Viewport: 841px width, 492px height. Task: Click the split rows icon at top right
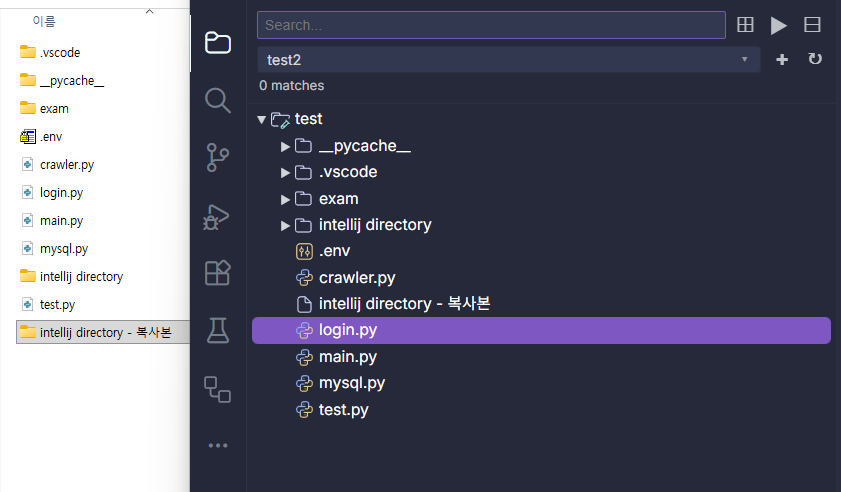(x=812, y=25)
